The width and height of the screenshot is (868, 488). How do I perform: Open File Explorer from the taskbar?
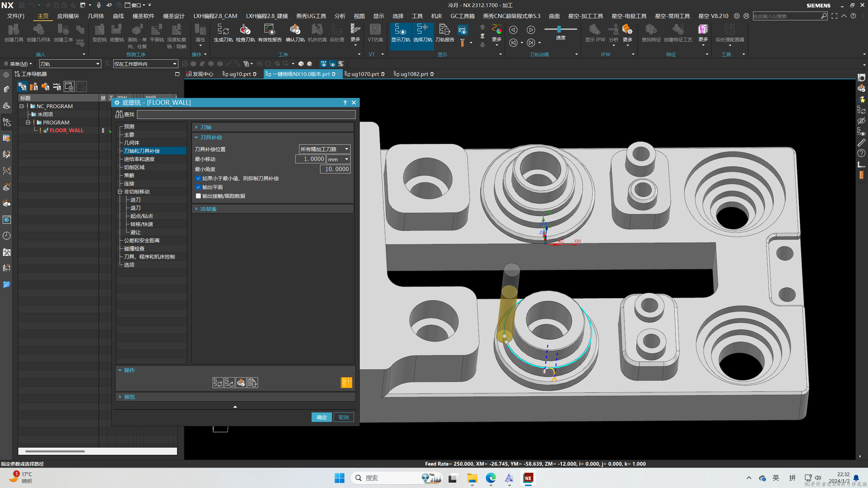tap(472, 478)
